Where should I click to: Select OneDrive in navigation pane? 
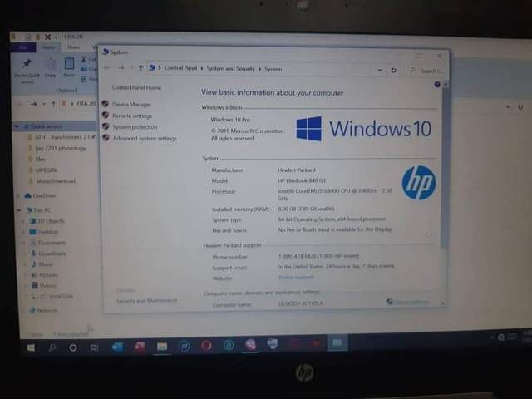point(44,196)
